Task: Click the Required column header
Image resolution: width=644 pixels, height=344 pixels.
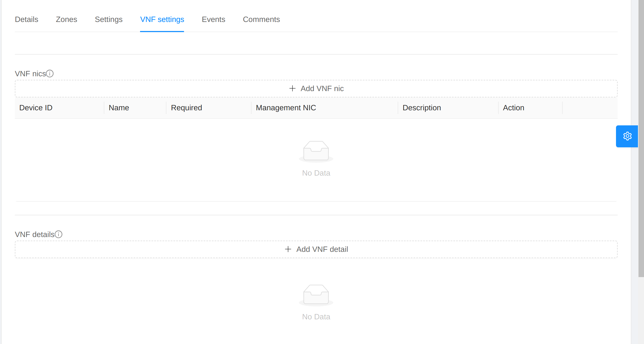Action: tap(186, 108)
